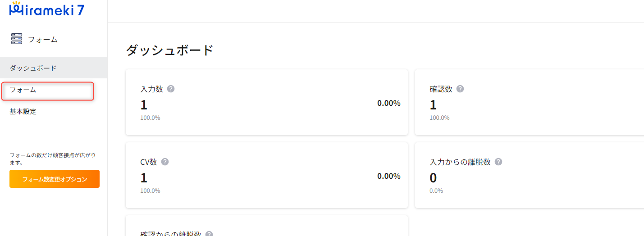Open help icon next to 入力からの離脱数
Screen dimensions: 644x236
pos(498,162)
